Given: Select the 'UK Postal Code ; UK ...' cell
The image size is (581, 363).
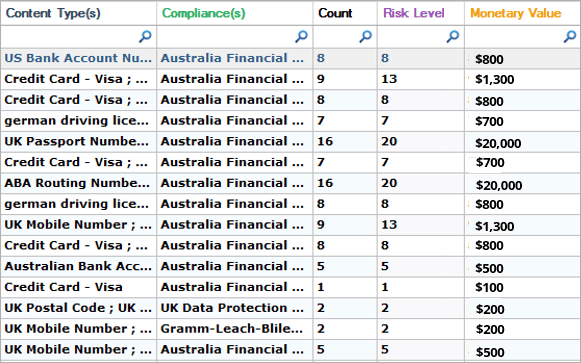Looking at the screenshot, I should 79,308.
